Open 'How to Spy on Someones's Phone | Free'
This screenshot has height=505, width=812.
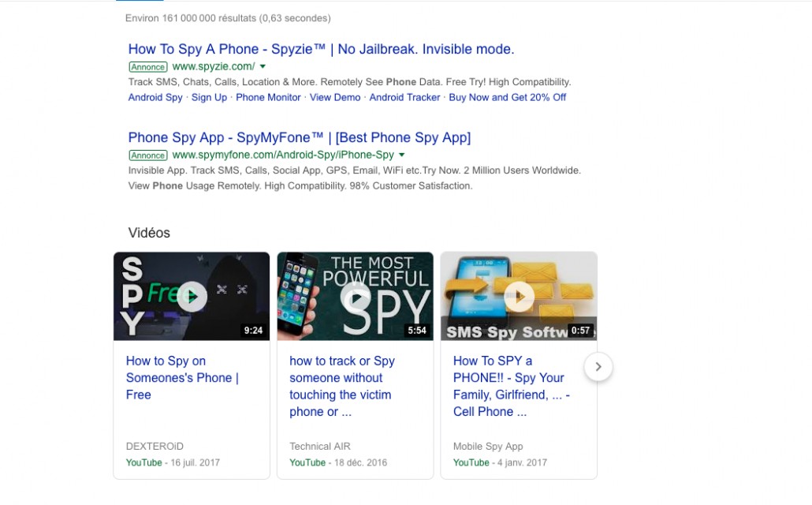pos(182,377)
